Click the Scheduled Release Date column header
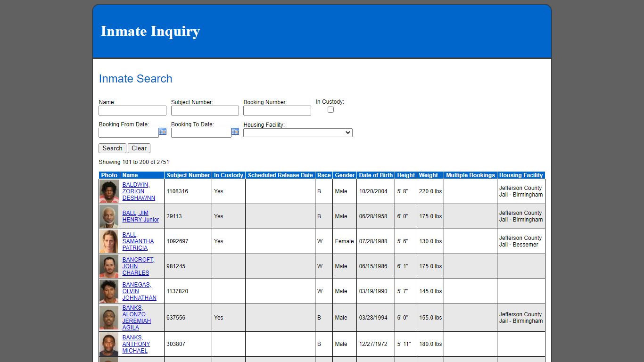 (280, 175)
